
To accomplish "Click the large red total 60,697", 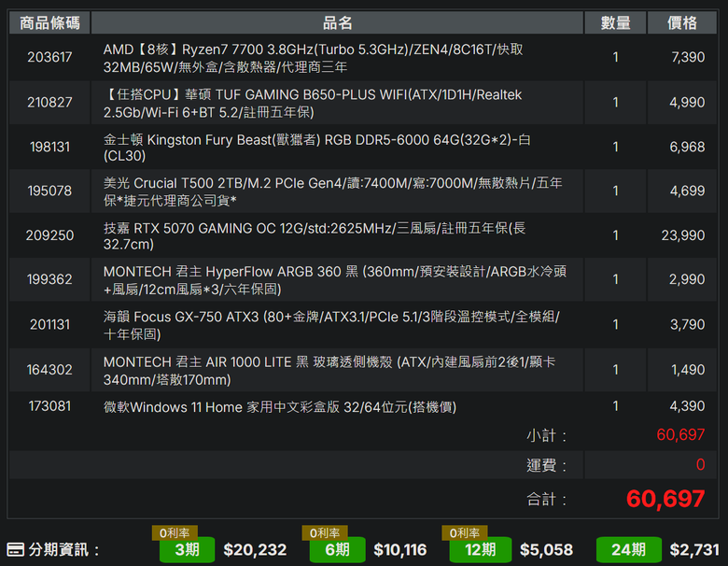I will [x=665, y=499].
